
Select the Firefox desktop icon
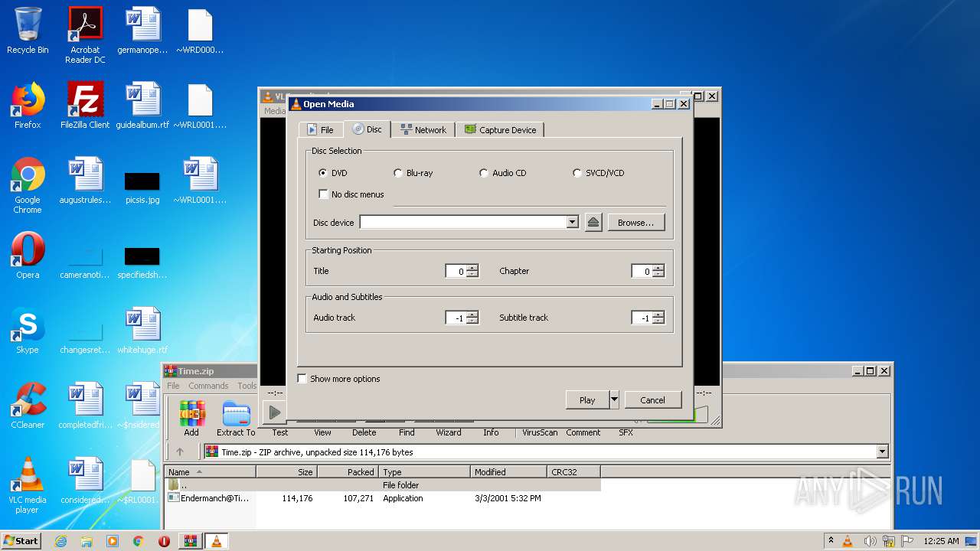(28, 106)
